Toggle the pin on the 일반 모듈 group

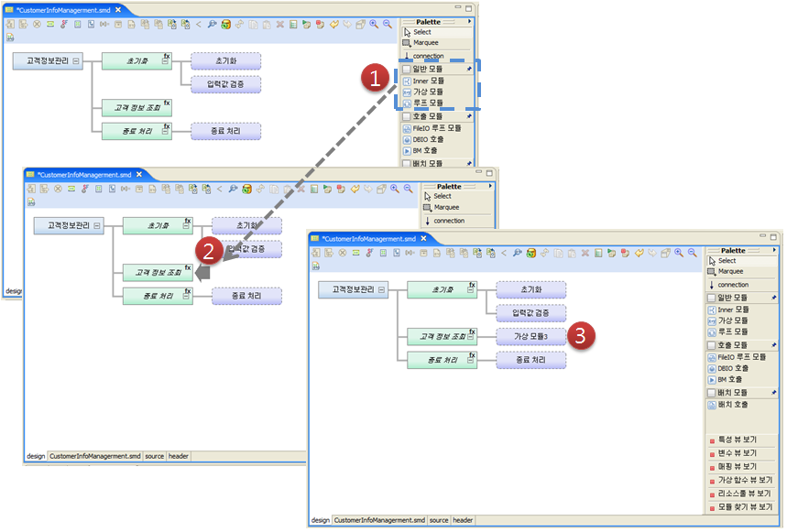[772, 297]
